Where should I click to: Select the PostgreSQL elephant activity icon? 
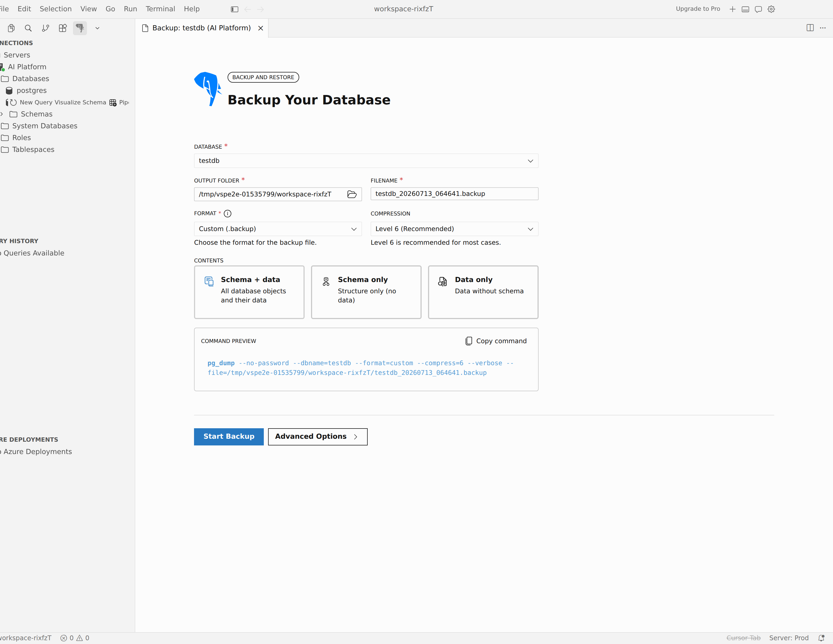pyautogui.click(x=80, y=28)
